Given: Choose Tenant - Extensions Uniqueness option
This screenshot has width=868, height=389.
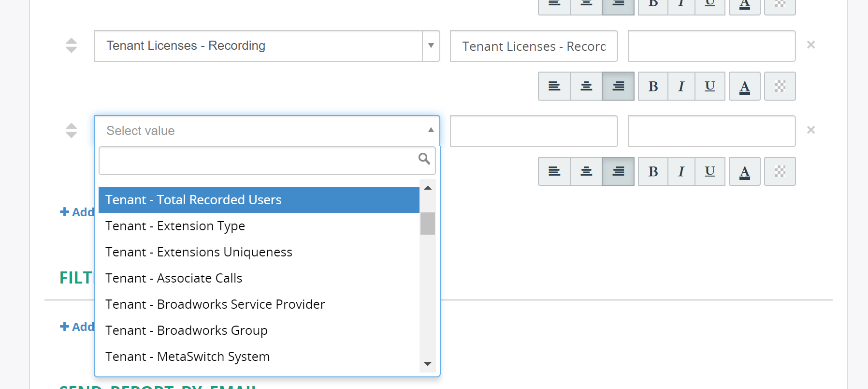Looking at the screenshot, I should pyautogui.click(x=259, y=252).
